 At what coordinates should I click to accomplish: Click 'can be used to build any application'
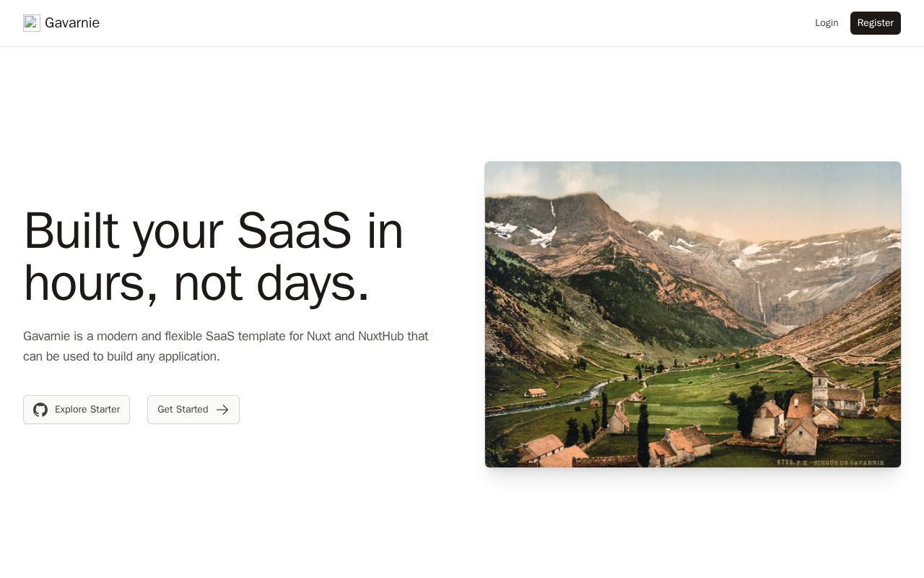pyautogui.click(x=121, y=356)
